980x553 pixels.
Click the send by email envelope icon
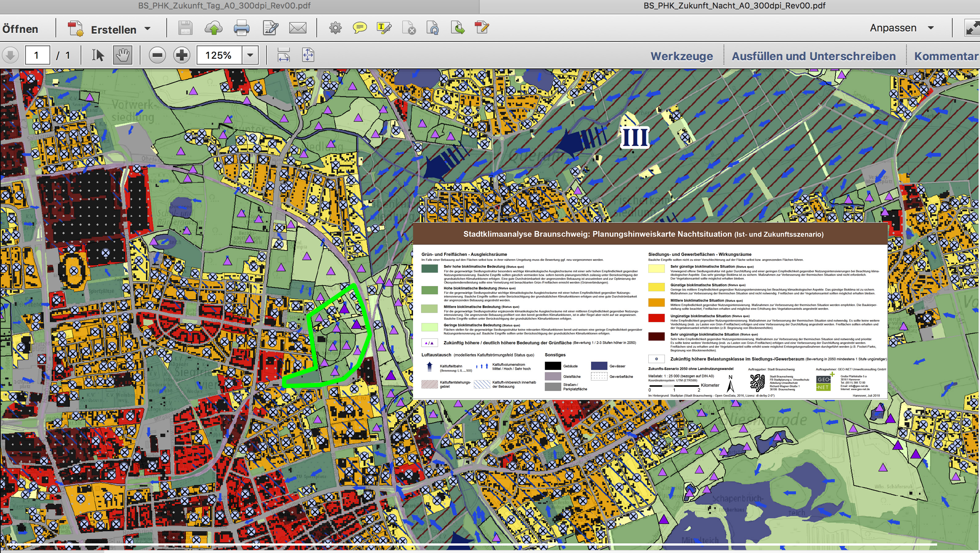(298, 28)
